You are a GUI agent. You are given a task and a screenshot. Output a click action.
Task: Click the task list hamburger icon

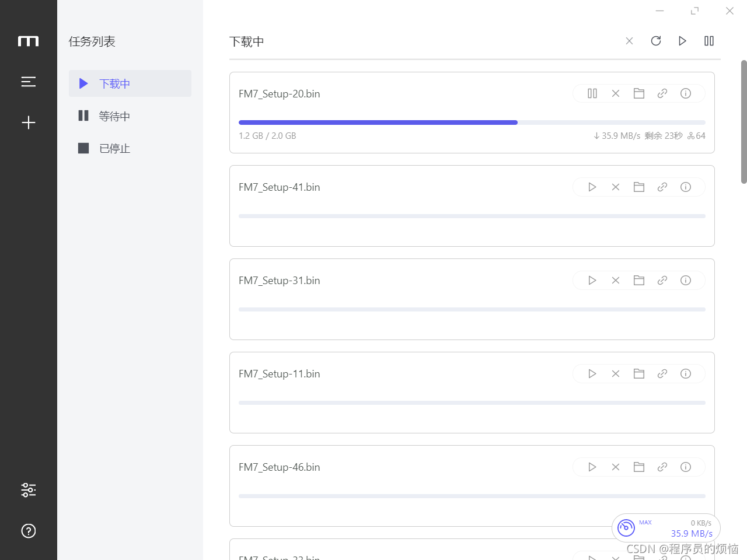[x=29, y=82]
